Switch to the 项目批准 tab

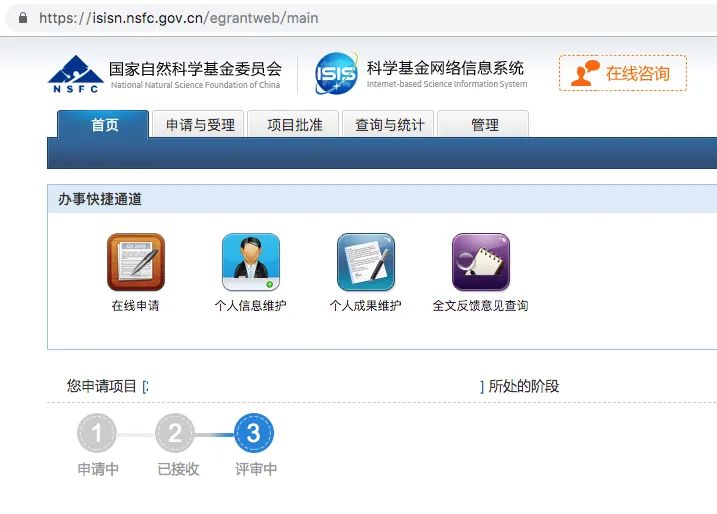point(293,124)
